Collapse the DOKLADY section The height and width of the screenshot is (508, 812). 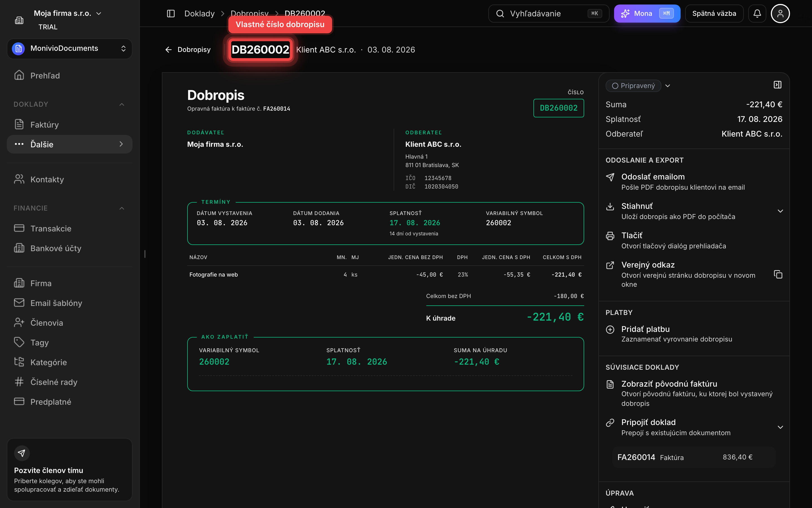(122, 104)
